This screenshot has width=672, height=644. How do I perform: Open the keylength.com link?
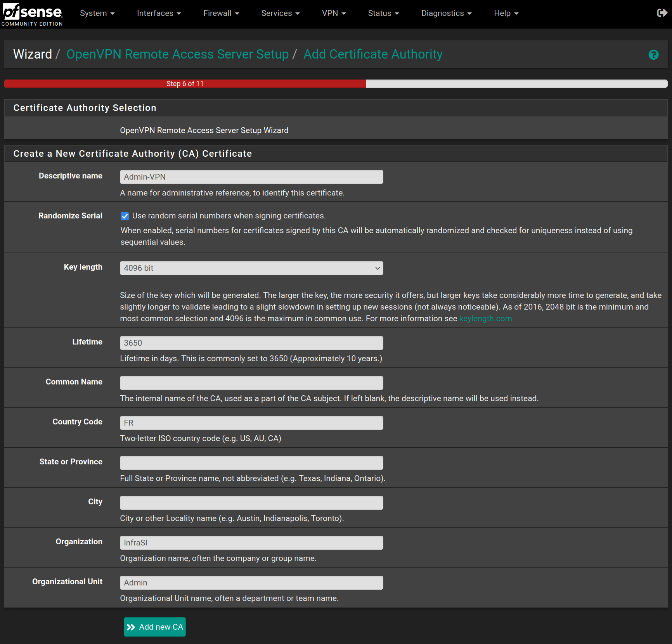coord(485,319)
